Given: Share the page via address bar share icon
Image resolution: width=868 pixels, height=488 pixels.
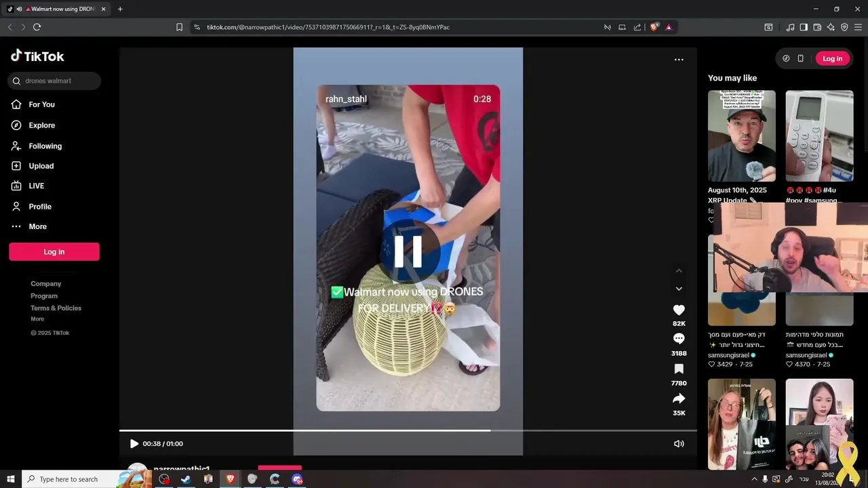Looking at the screenshot, I should click(x=637, y=27).
